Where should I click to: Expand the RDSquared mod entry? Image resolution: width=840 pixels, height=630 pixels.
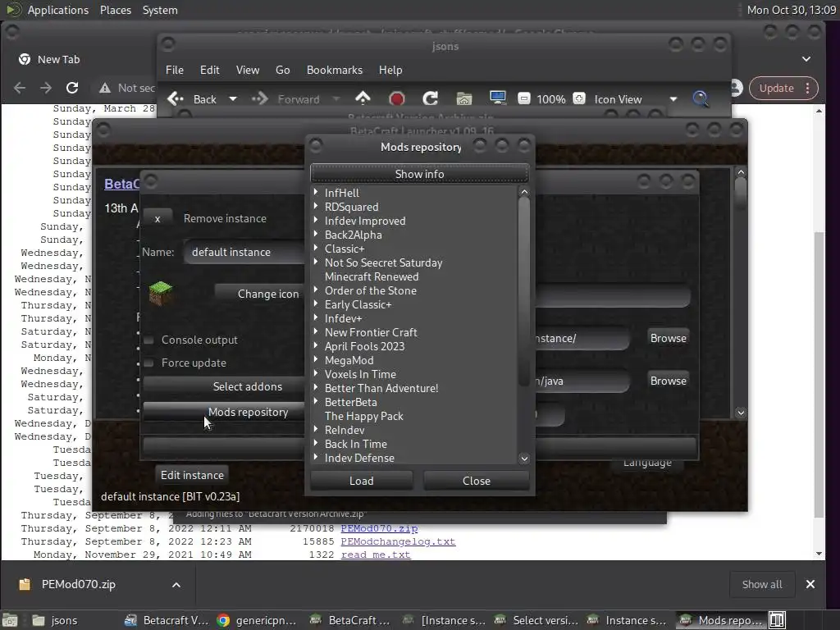click(x=316, y=206)
